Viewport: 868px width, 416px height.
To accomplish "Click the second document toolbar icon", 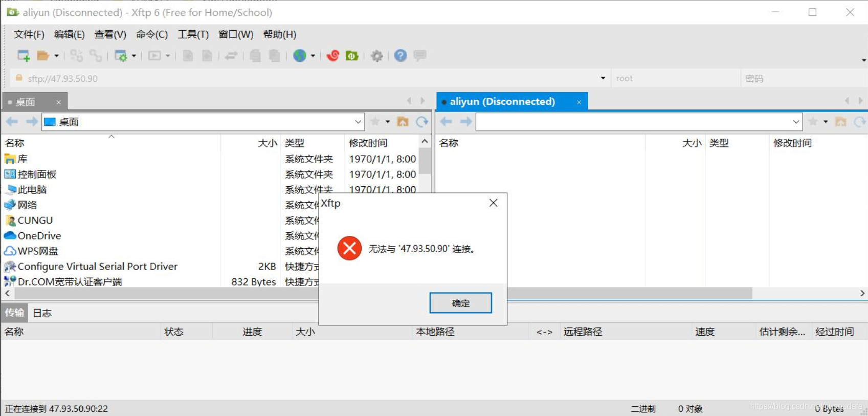I will coord(207,56).
